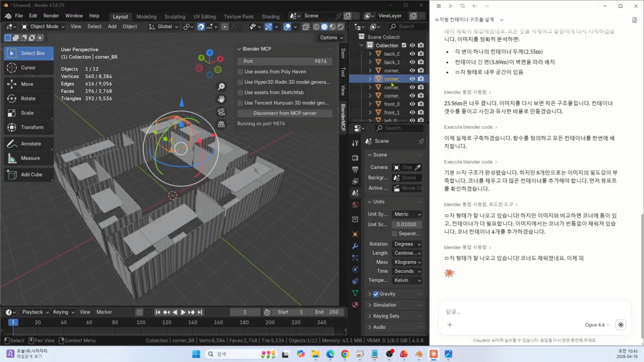
Task: Click the MCP Port 9876 field
Action: tap(285, 61)
